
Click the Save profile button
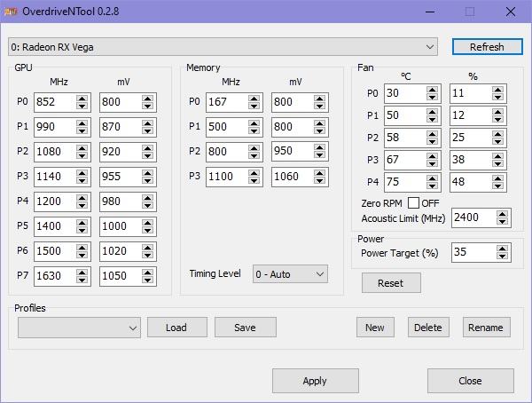(x=246, y=328)
